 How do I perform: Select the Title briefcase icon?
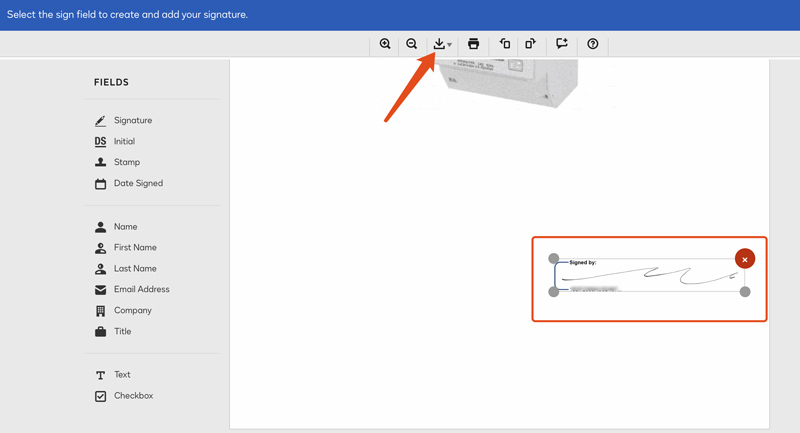click(x=101, y=332)
